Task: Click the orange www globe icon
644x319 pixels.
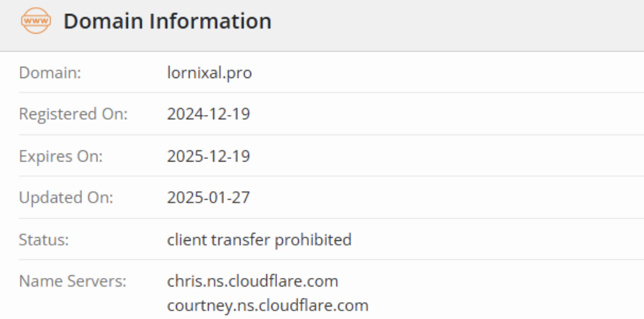Action: pos(36,21)
